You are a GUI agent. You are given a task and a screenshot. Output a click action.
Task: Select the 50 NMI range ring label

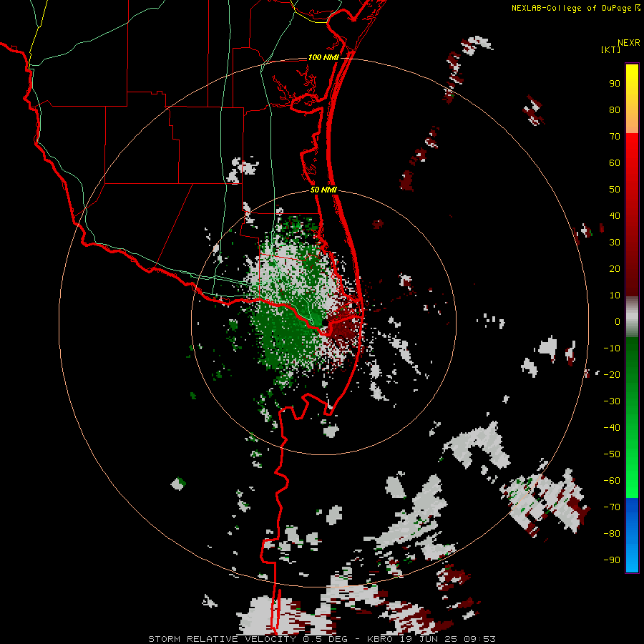point(323,190)
